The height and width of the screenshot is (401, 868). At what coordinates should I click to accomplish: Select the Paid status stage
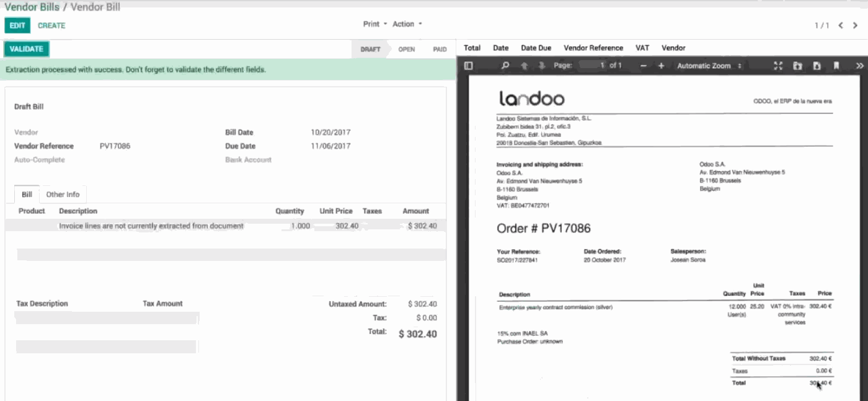[440, 49]
